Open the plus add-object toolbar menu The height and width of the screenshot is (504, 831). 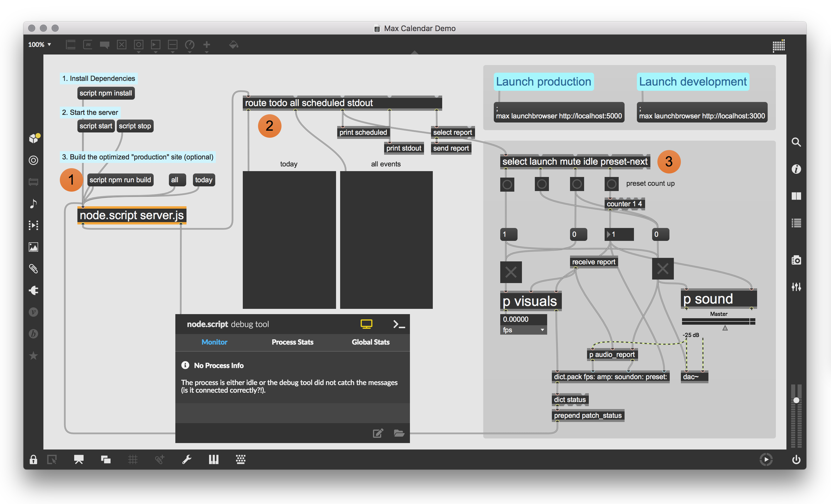[x=207, y=45]
